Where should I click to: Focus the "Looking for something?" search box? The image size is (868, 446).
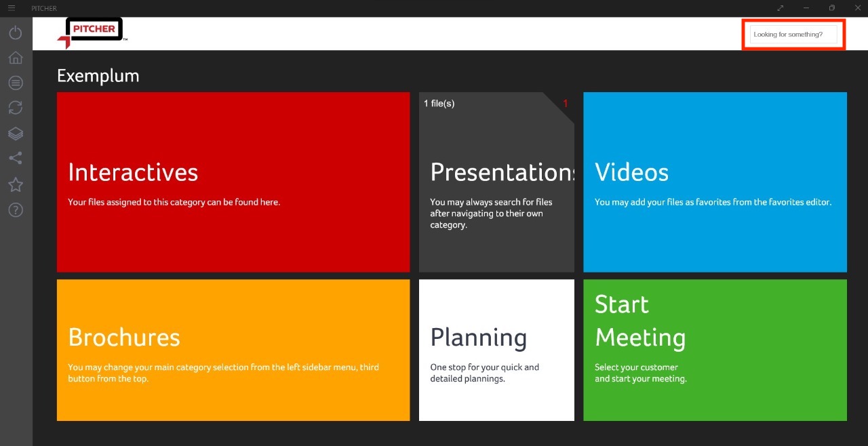tap(793, 34)
